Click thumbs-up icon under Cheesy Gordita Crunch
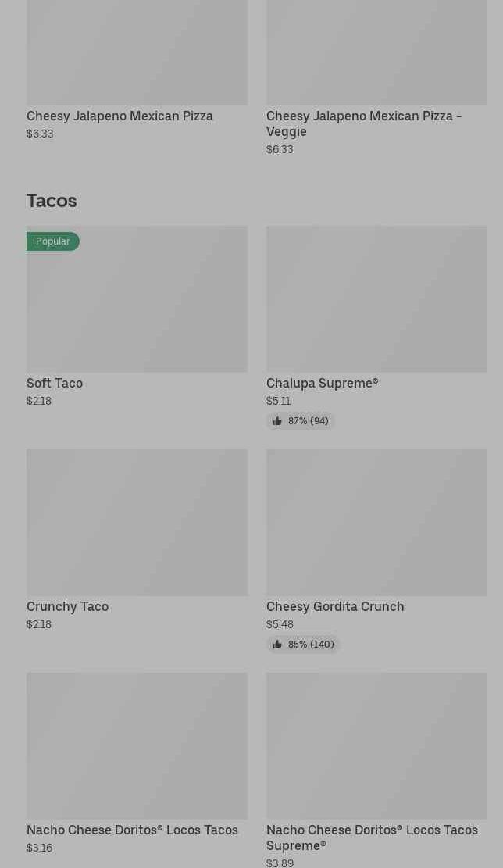The image size is (503, 868). (277, 645)
